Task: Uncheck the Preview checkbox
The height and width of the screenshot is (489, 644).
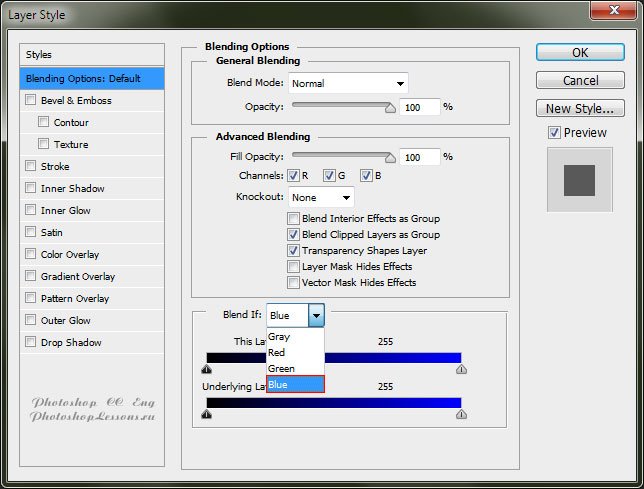Action: [x=554, y=133]
